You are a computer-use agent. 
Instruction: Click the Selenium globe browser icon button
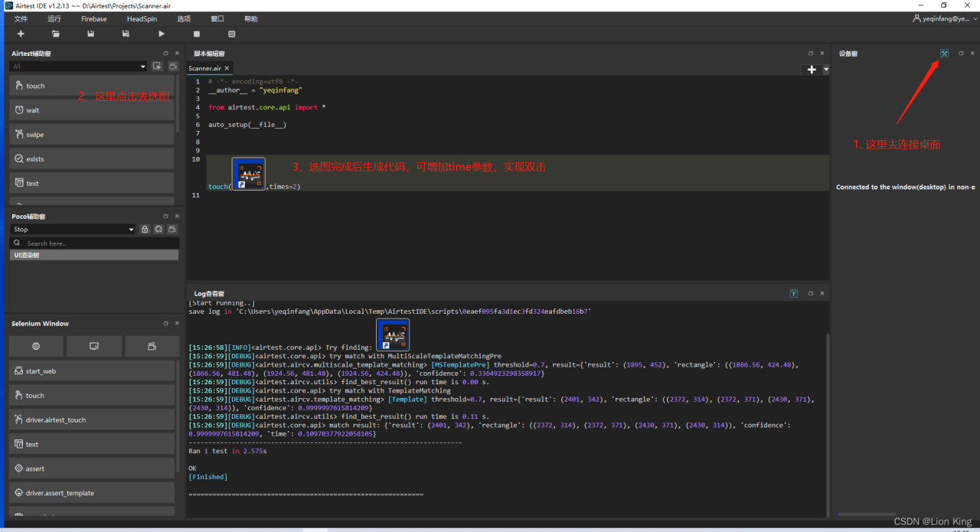coord(36,346)
